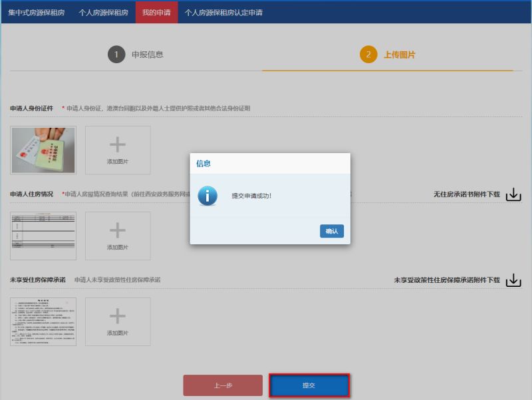Add image under 未享受住房保障承诺 section
The width and height of the screenshot is (532, 400).
click(x=118, y=321)
